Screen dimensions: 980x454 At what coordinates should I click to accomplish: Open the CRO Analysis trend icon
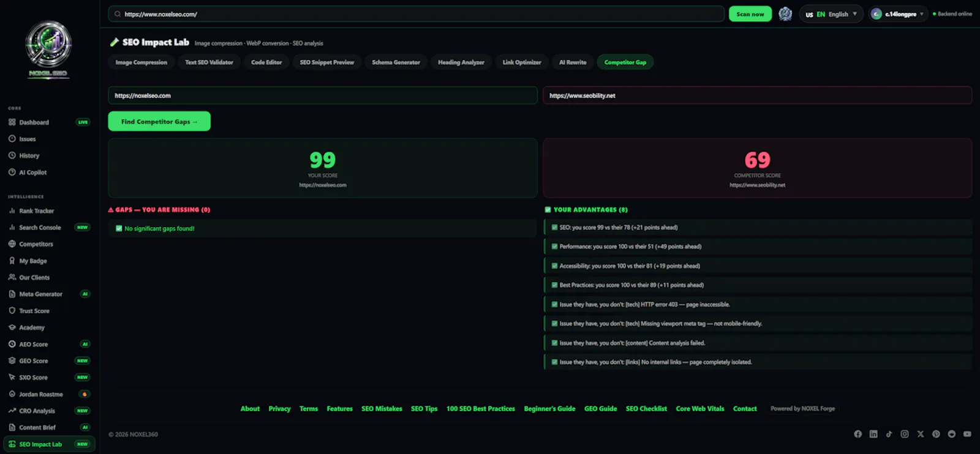click(12, 411)
